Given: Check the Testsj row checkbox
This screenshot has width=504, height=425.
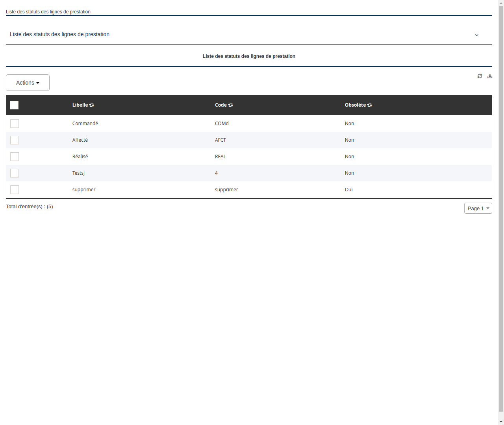Looking at the screenshot, I should 15,173.
